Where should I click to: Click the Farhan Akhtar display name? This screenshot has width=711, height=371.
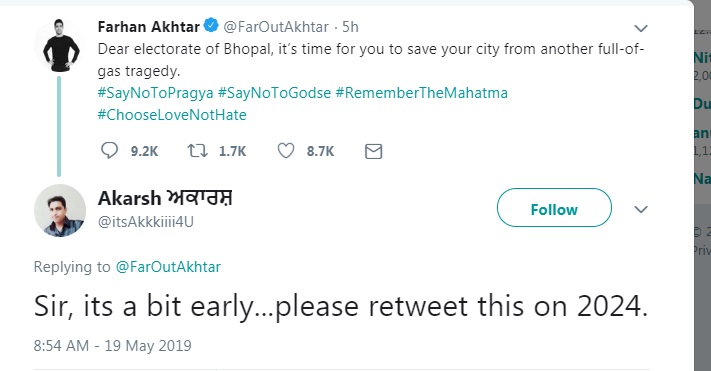click(x=149, y=27)
